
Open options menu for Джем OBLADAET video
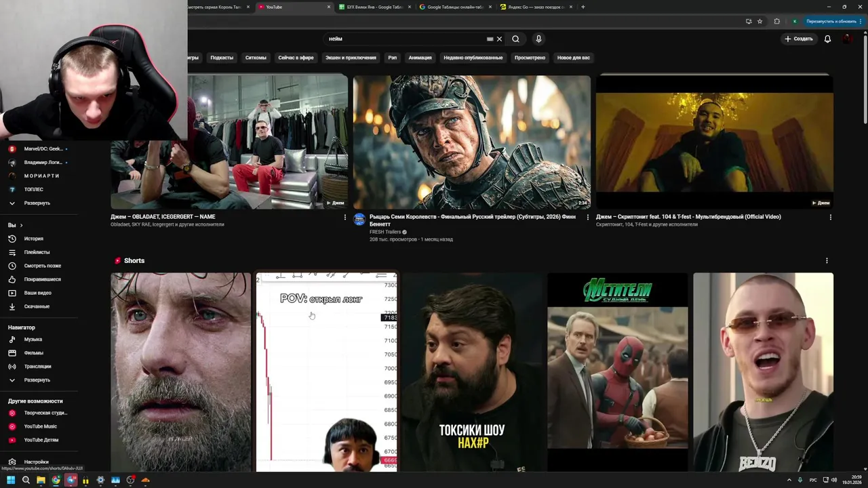(344, 217)
